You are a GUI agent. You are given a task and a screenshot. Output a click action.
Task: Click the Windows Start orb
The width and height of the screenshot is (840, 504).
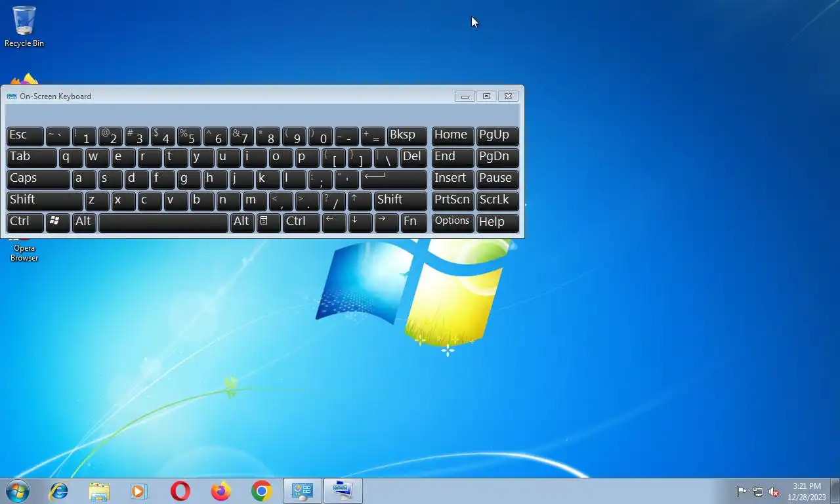tap(18, 491)
